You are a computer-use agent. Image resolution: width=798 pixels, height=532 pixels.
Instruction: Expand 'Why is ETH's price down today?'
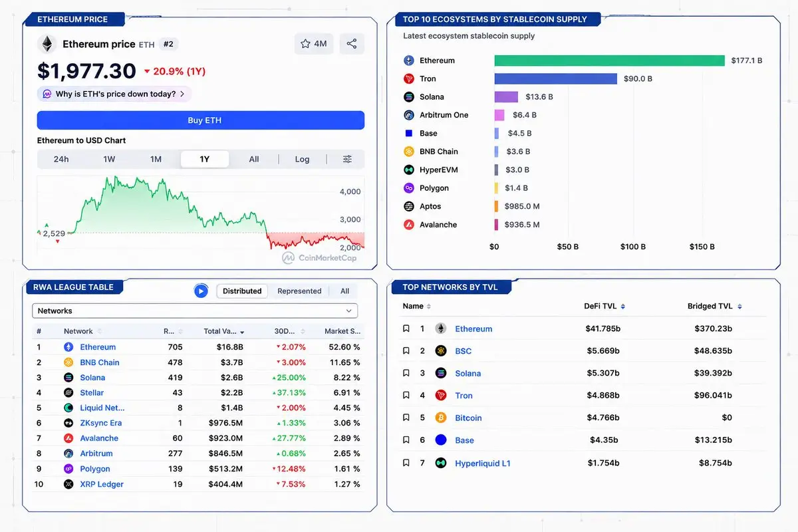[114, 94]
